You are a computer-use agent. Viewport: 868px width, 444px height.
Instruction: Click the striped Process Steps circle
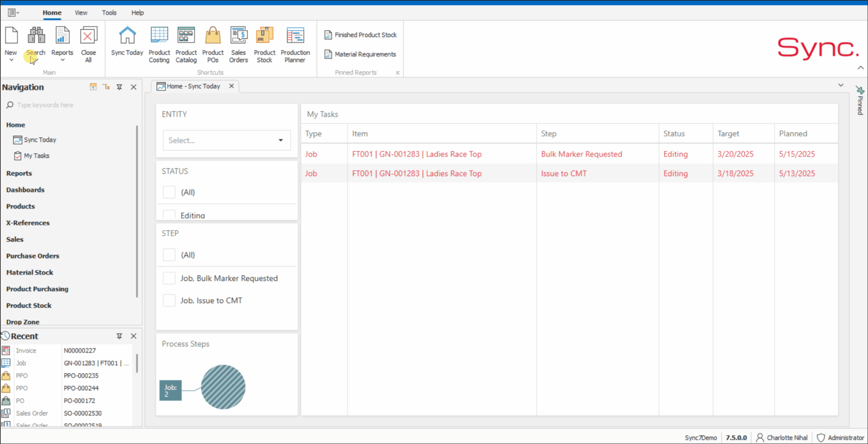click(223, 387)
